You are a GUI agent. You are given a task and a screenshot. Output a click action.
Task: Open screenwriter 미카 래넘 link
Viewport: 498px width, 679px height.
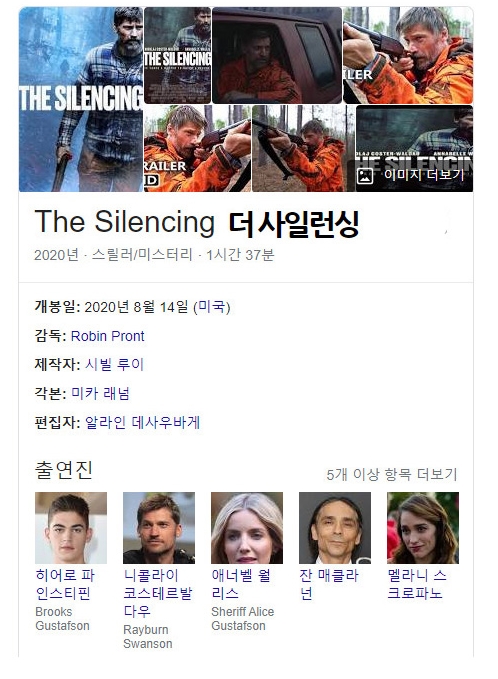pos(100,394)
